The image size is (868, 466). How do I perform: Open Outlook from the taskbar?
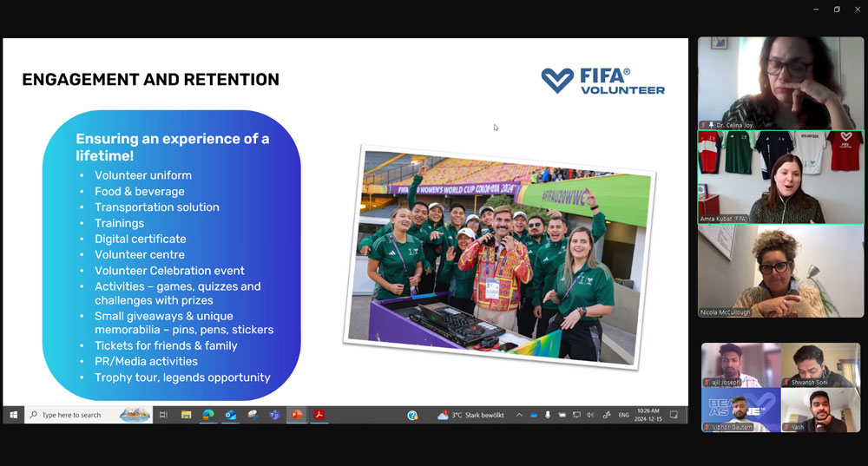231,415
